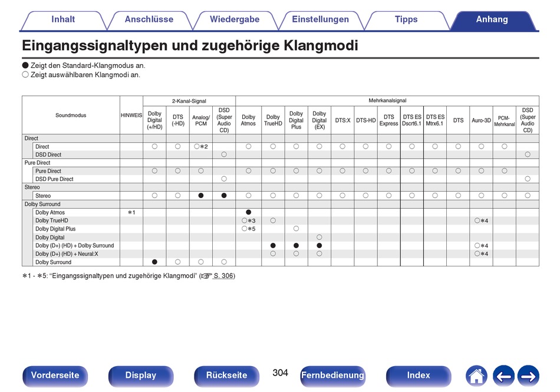The width and height of the screenshot is (560, 392).
Task: Click the PCM-Mehrkanal column header
Action: pyautogui.click(x=504, y=120)
